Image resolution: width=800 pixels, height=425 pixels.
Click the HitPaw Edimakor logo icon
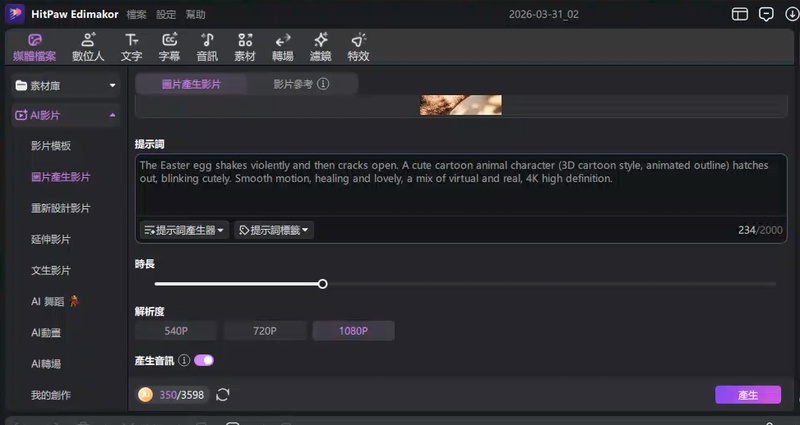click(14, 14)
